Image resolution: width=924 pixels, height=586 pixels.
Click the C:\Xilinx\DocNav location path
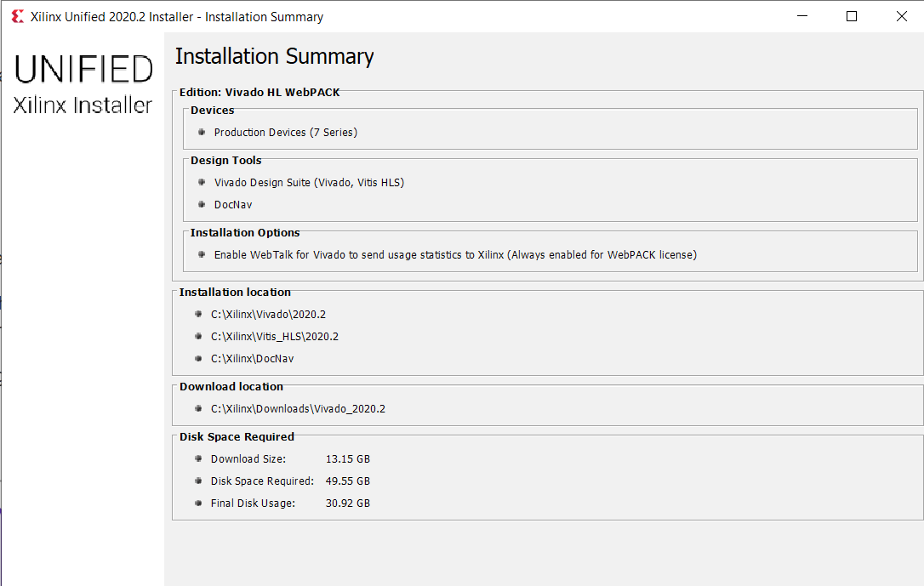(x=252, y=359)
